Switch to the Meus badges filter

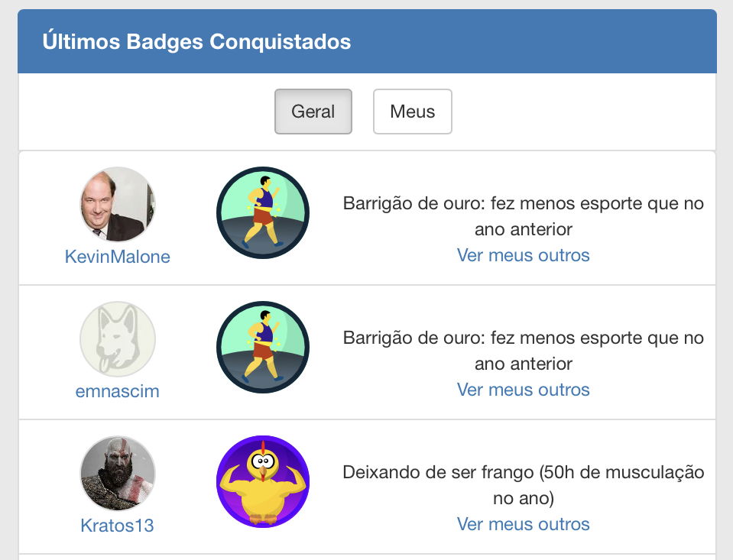tap(413, 112)
